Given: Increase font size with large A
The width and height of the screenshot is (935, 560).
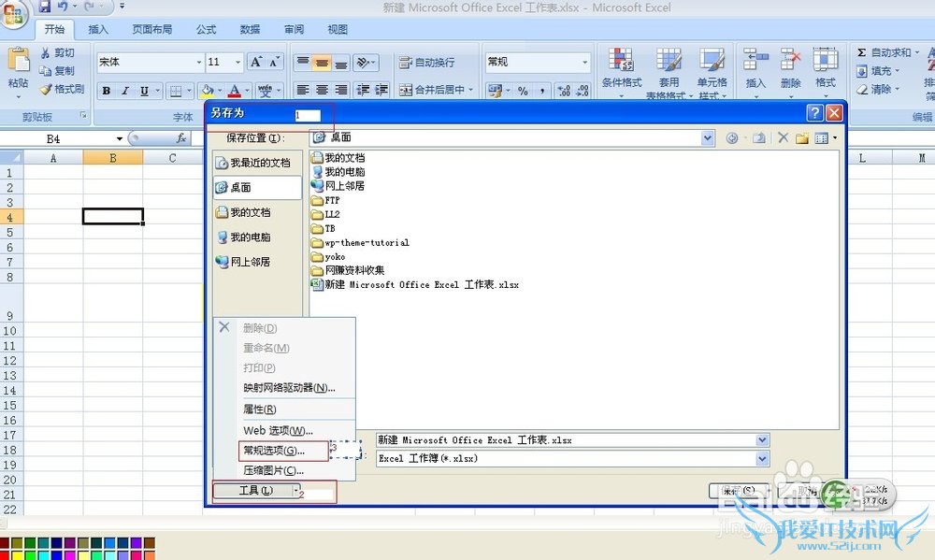Looking at the screenshot, I should click(x=256, y=62).
